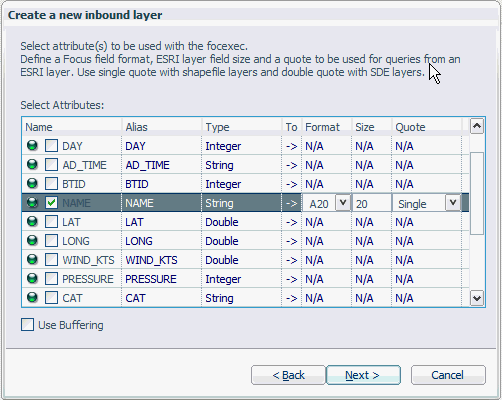Click the Next button
The height and width of the screenshot is (400, 502).
363,375
